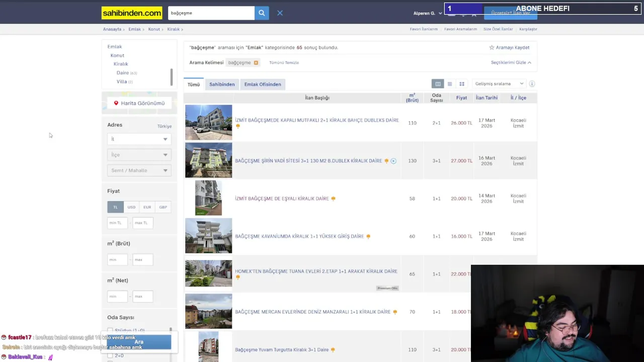Screen dimensions: 644x362
Task: Go to Anasayfa breadcrumb
Action: (x=112, y=29)
